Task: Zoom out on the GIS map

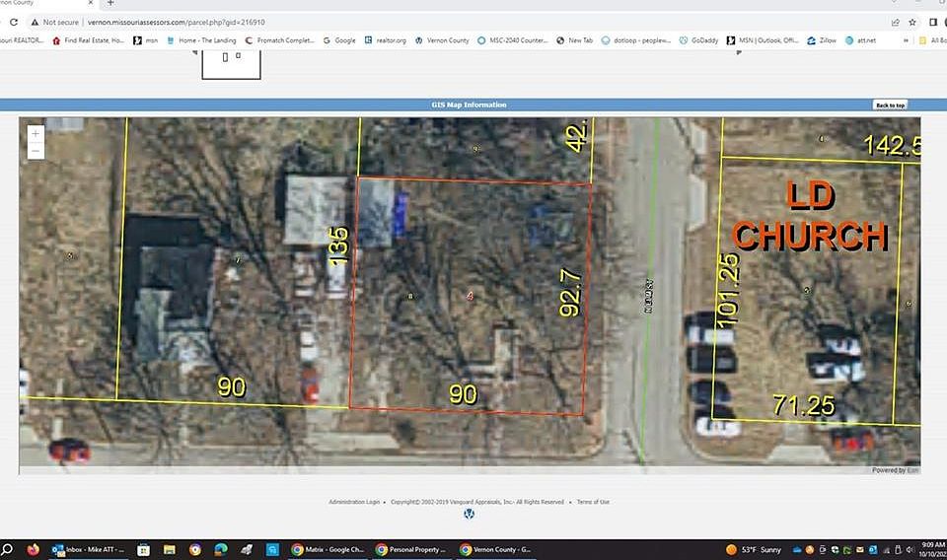Action: 36,151
